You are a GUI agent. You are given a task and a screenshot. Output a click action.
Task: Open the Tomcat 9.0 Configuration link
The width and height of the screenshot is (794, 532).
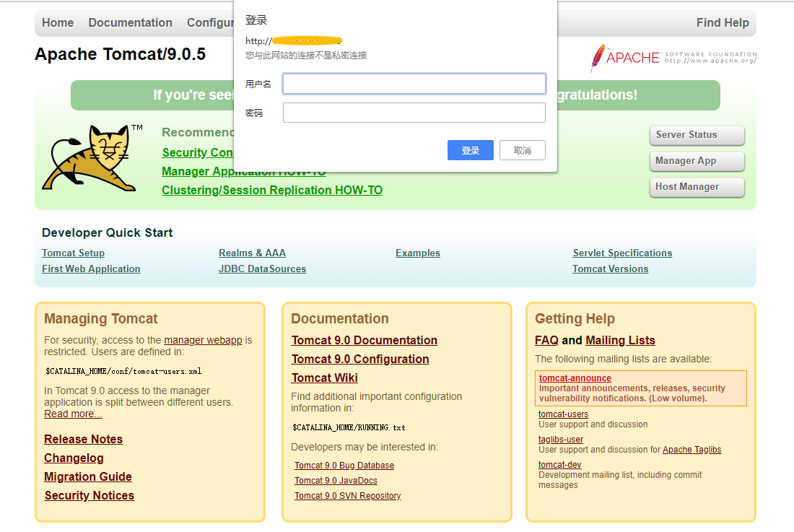[360, 359]
